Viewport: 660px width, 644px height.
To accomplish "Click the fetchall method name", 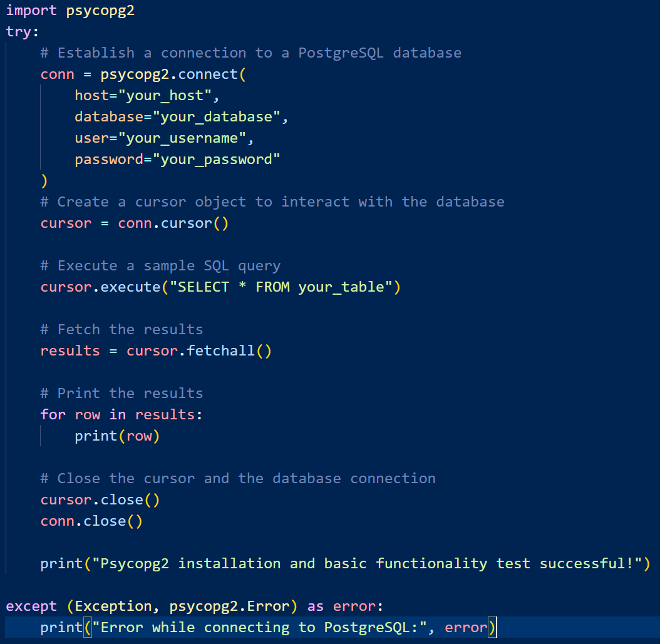I will pyautogui.click(x=220, y=351).
